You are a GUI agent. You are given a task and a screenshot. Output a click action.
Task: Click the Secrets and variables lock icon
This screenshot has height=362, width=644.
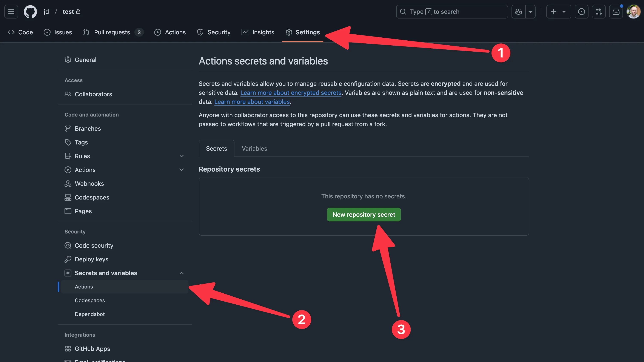point(68,273)
